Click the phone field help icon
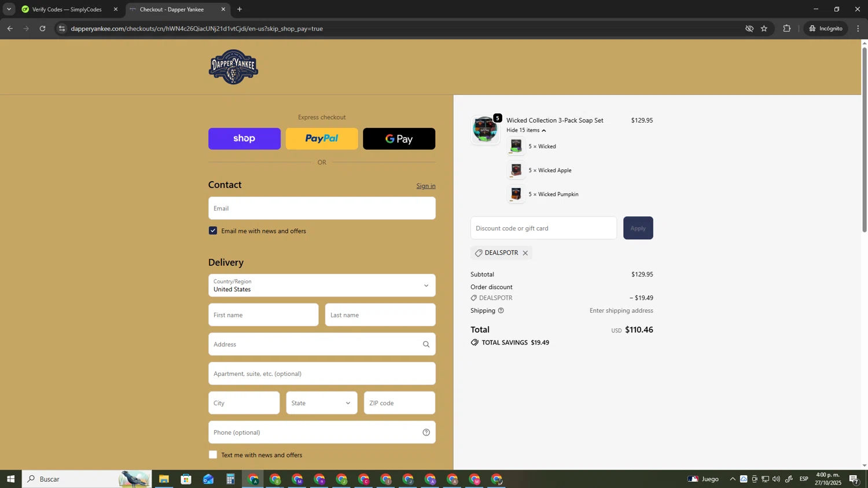 426,432
